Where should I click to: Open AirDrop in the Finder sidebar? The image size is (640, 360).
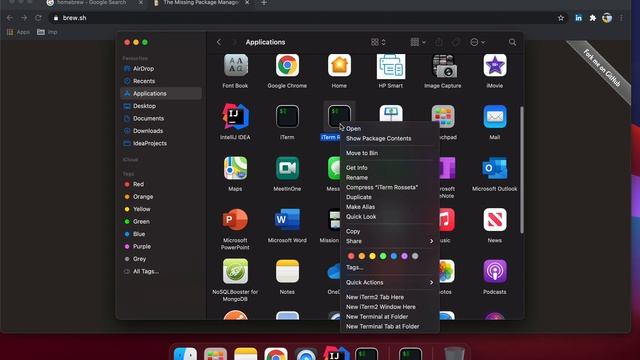[x=161, y=69]
